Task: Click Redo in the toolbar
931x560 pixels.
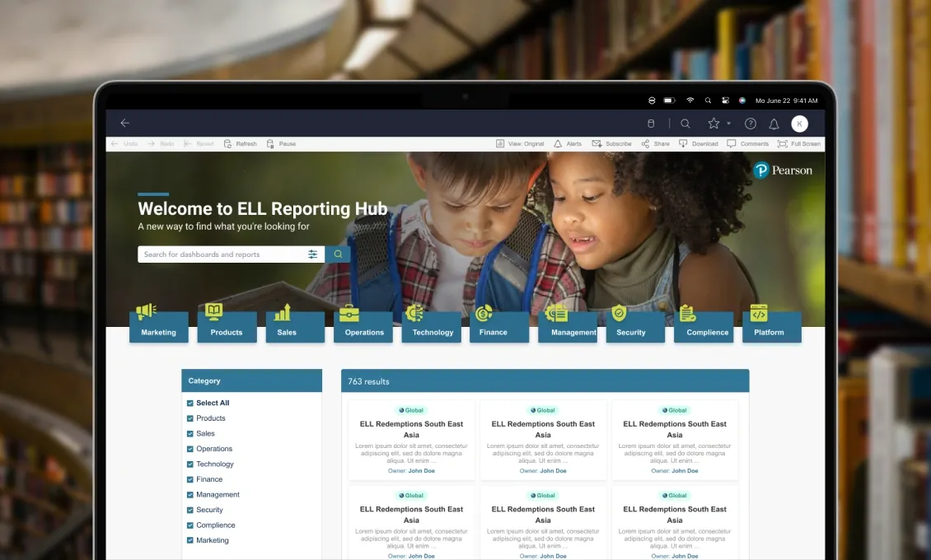Action: (161, 143)
